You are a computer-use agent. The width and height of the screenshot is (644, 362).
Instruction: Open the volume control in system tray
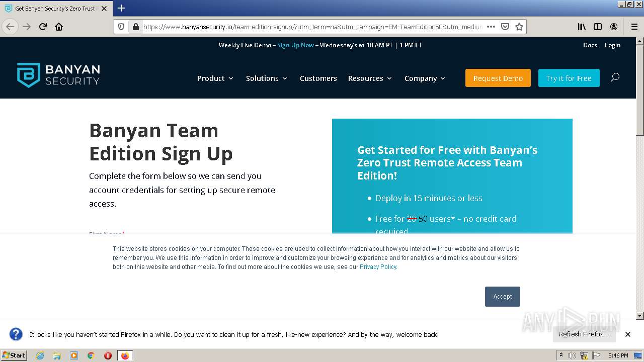572,355
